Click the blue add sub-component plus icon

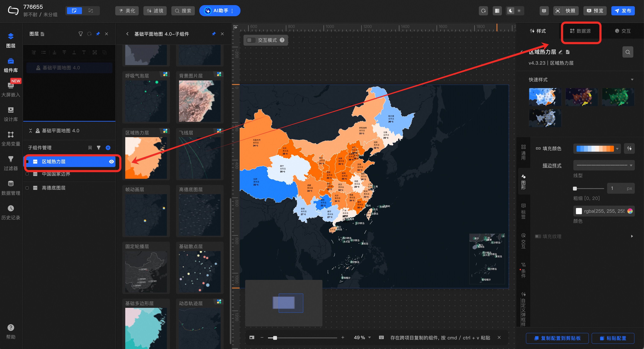pos(108,148)
